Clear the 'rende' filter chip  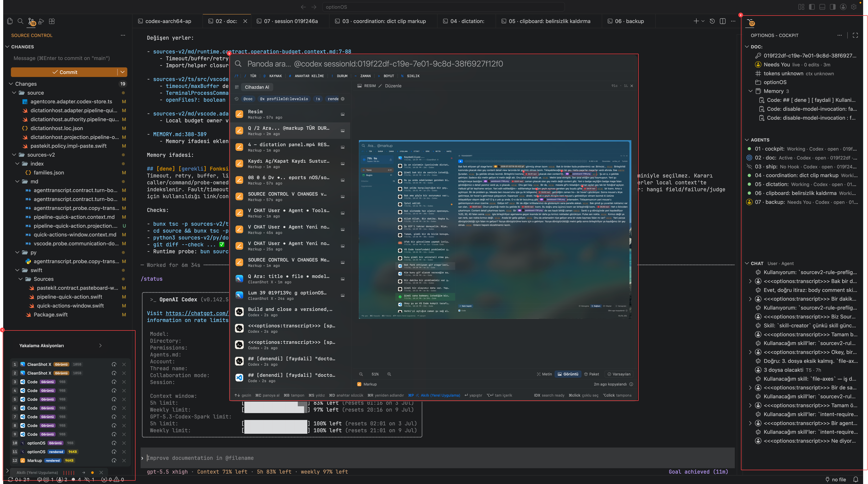coord(343,99)
